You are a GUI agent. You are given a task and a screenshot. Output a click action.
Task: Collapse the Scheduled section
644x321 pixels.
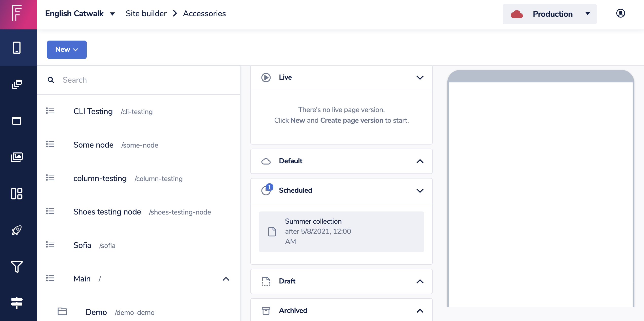click(x=420, y=191)
